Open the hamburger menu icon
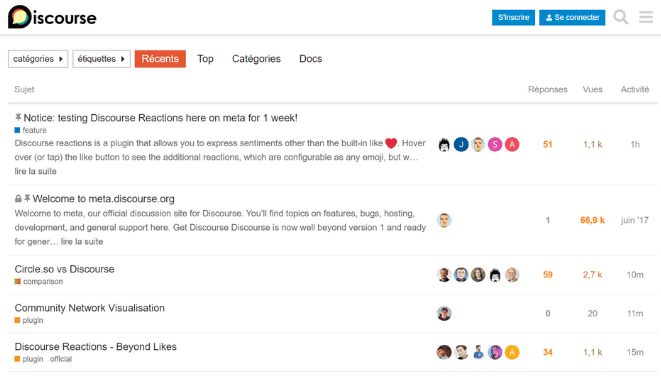Image resolution: width=661 pixels, height=381 pixels. pyautogui.click(x=646, y=17)
